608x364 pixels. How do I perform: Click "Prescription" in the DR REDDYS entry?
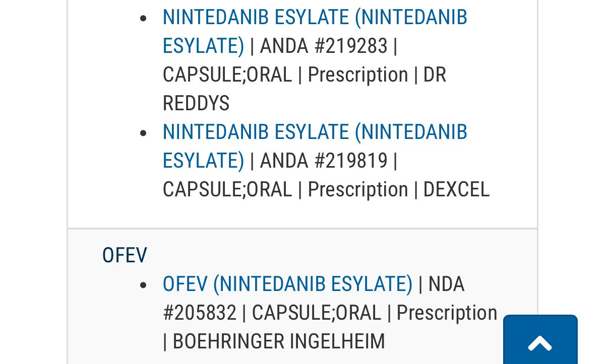click(357, 75)
